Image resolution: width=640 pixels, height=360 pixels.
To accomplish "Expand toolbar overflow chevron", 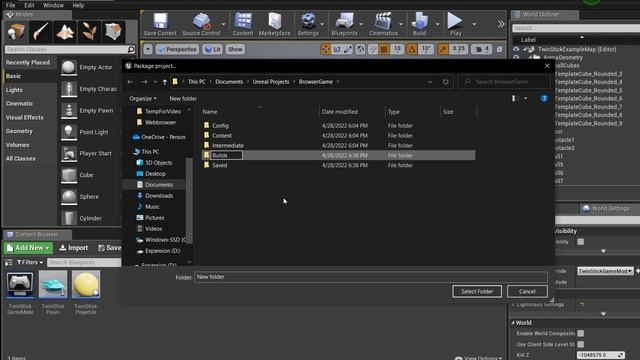I will coord(501,24).
